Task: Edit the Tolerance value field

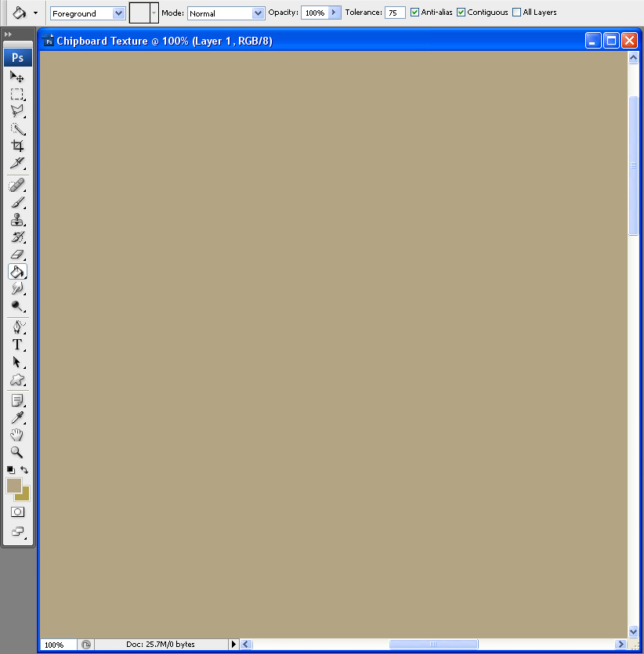Action: pyautogui.click(x=394, y=12)
